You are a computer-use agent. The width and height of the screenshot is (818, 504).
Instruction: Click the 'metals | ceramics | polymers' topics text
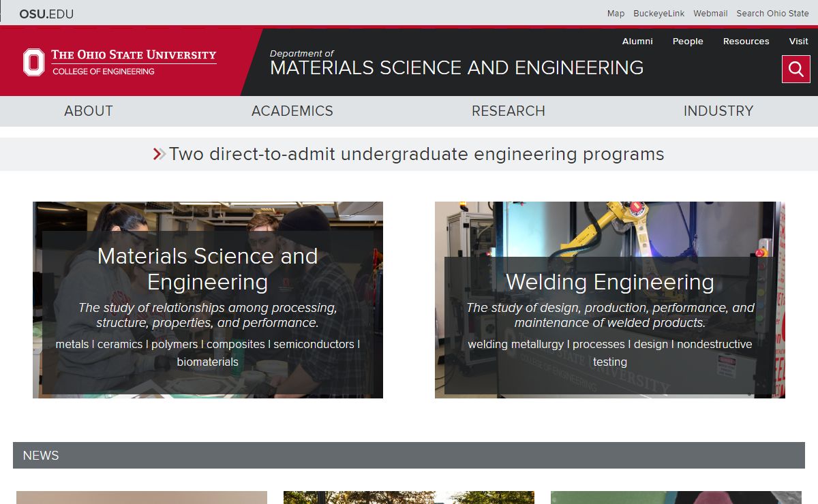click(x=208, y=353)
